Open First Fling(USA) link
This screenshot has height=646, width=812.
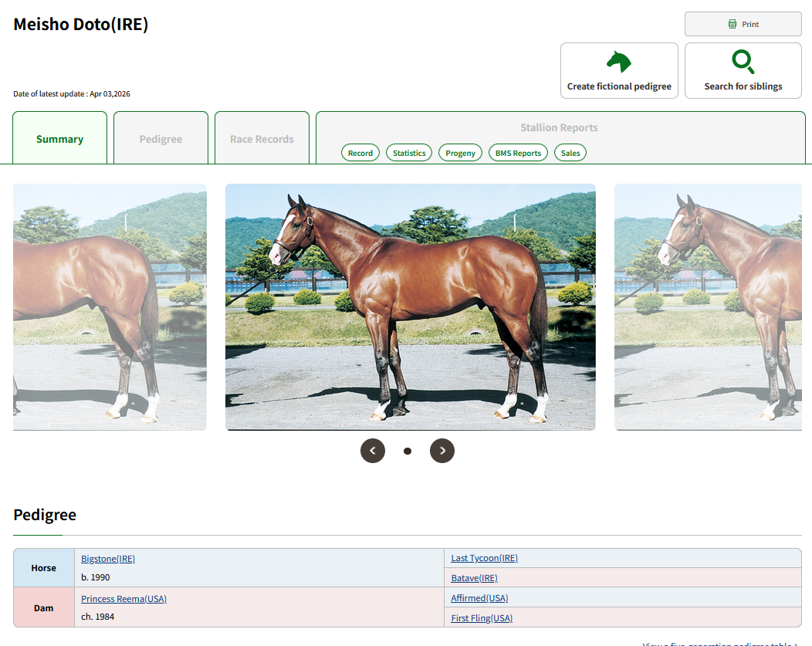tap(482, 618)
